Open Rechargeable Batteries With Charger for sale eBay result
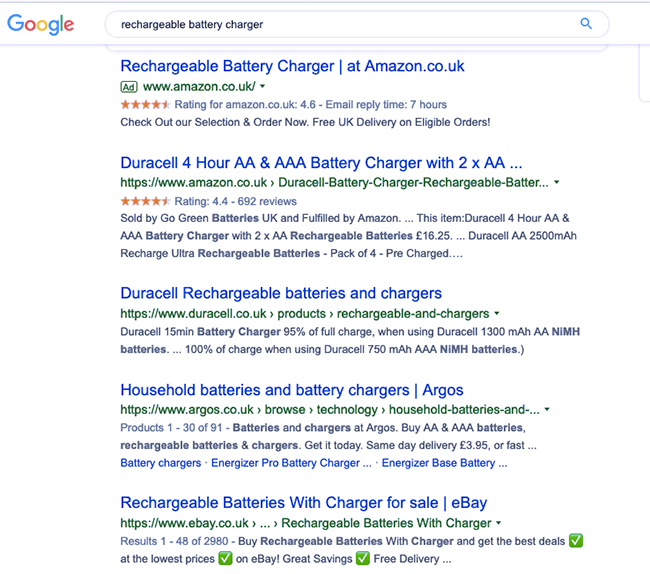The image size is (650, 574). (304, 503)
